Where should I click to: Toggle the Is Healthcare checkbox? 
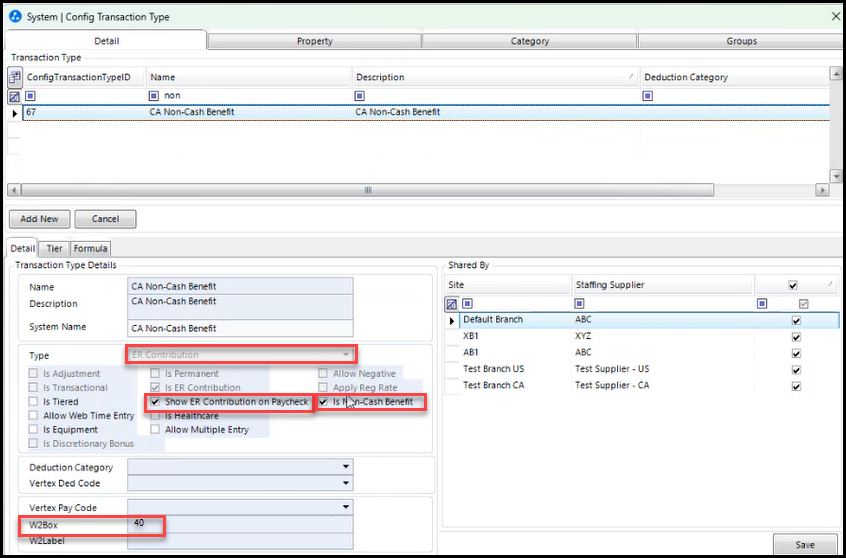coord(155,416)
